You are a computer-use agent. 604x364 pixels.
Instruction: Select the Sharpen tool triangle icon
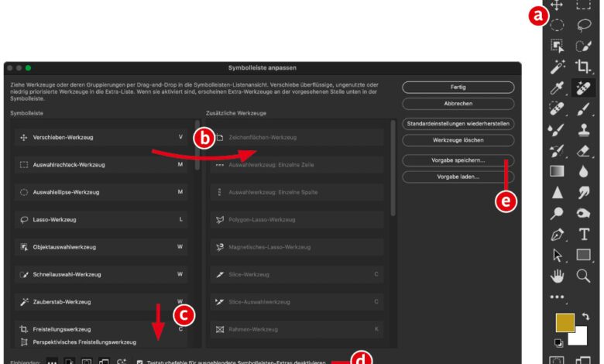(558, 192)
